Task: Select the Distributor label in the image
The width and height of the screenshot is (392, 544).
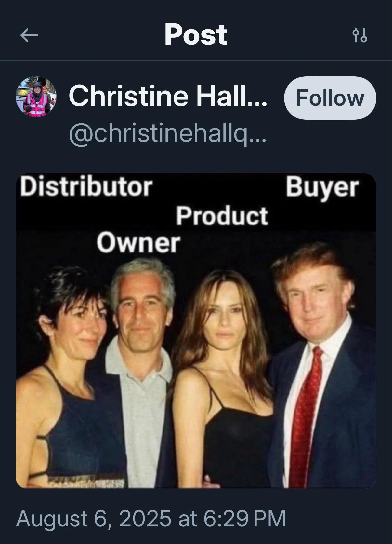Action: 86,187
